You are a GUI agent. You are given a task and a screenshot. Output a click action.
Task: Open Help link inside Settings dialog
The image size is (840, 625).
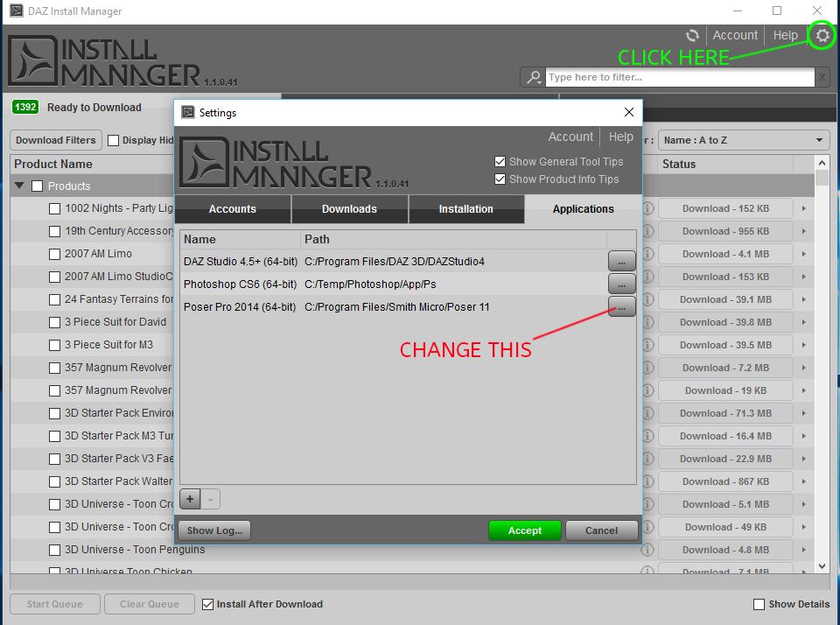(x=620, y=137)
